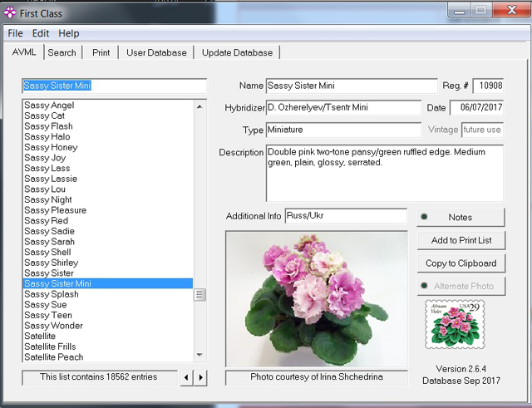Select Sassy Flash in list
This screenshot has height=408, width=532.
(108, 126)
